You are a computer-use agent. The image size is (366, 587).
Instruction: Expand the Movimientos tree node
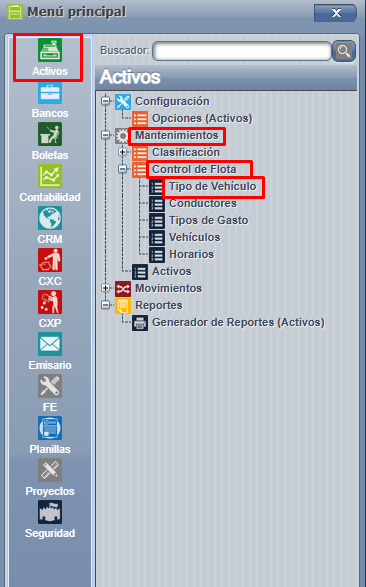[x=106, y=288]
